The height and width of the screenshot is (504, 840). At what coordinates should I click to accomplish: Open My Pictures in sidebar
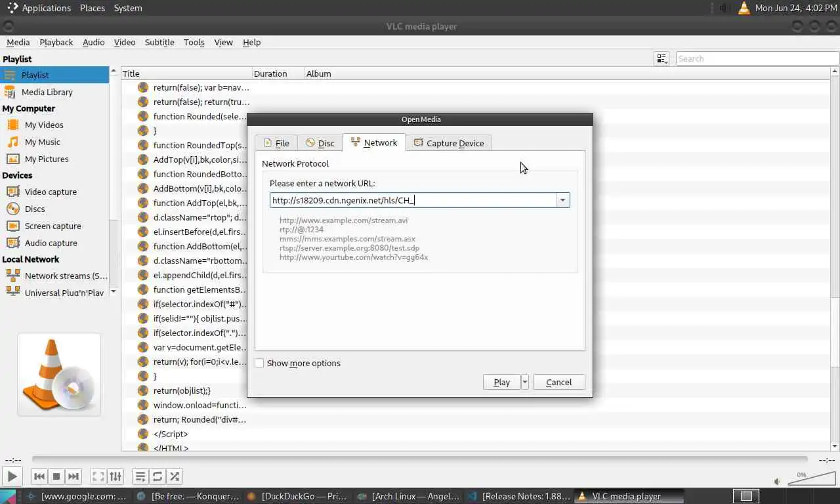(54, 159)
